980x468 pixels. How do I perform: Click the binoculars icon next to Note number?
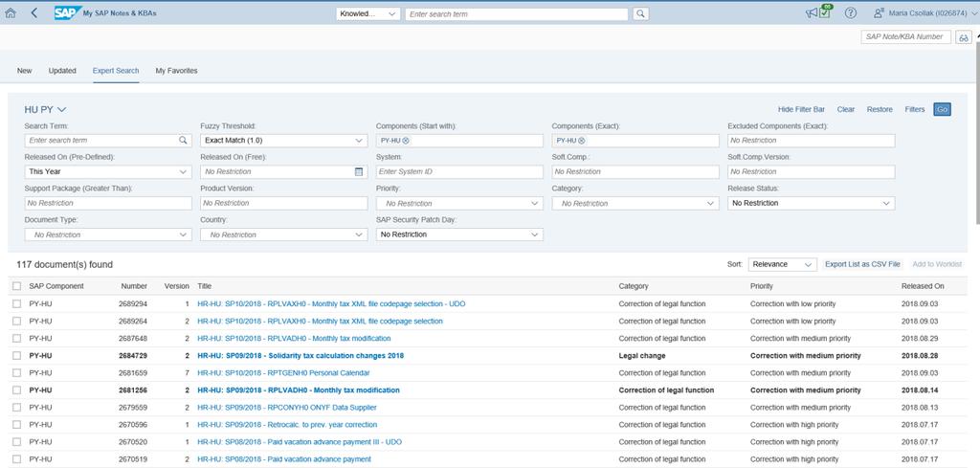coord(964,37)
